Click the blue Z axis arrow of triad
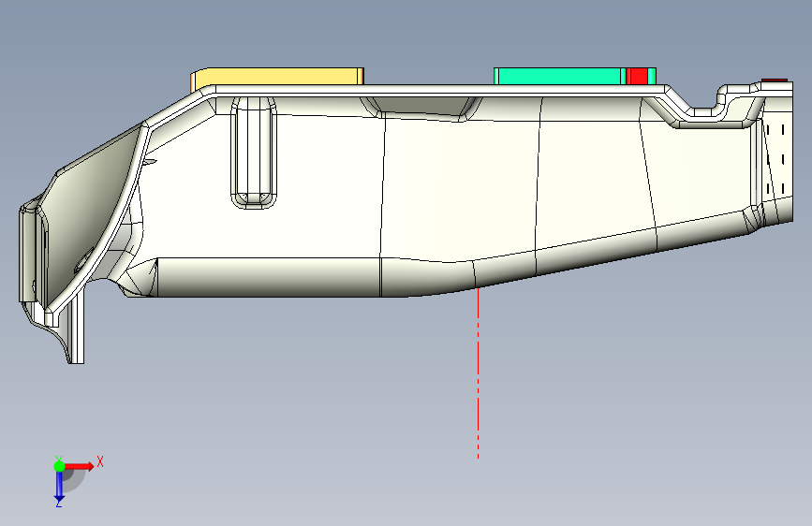The width and height of the screenshot is (812, 526). tap(60, 487)
